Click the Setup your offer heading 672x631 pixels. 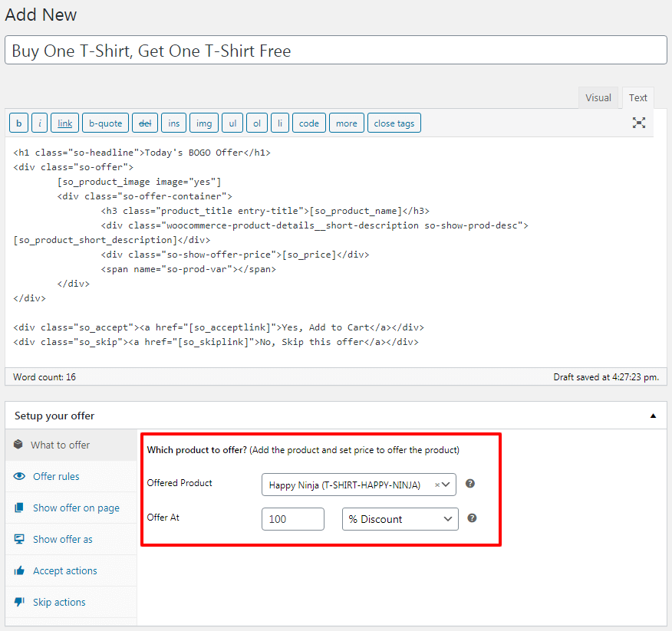(54, 416)
